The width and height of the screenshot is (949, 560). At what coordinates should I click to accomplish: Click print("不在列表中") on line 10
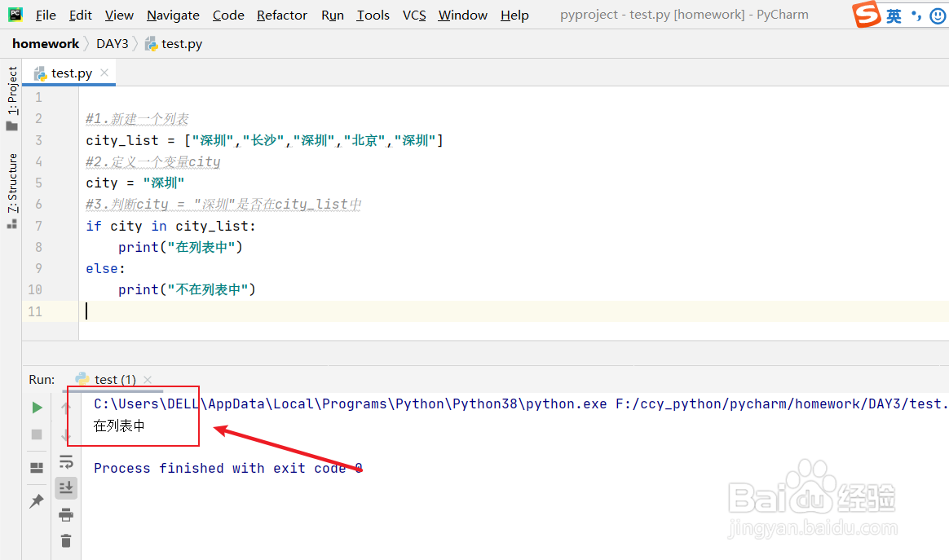[x=187, y=289]
